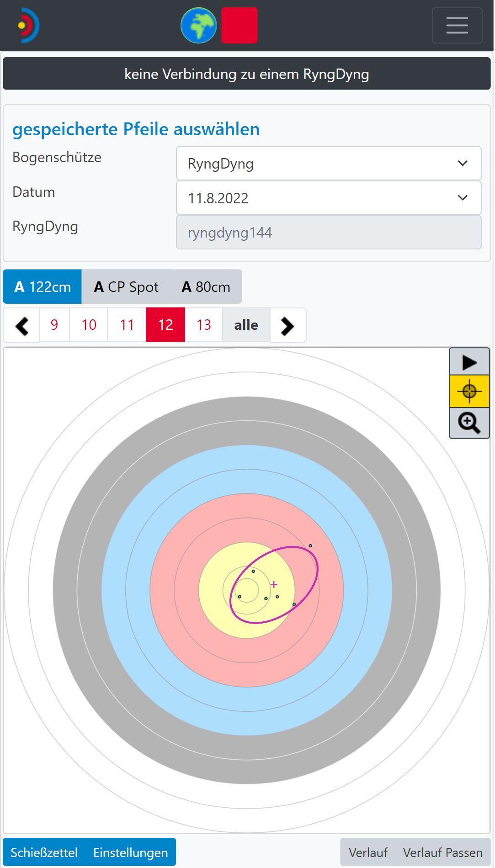
Task: Select the A 122cm target tab
Action: point(43,287)
